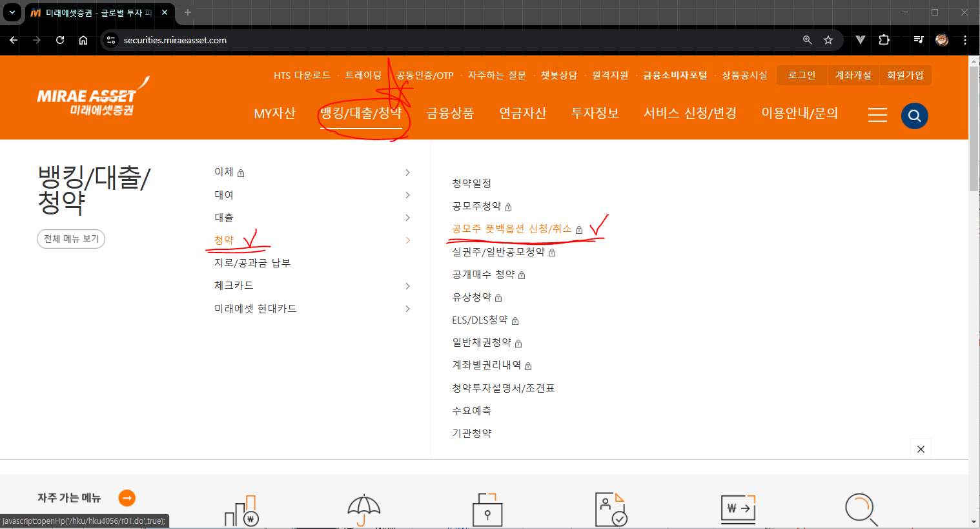The height and width of the screenshot is (529, 980).
Task: Open 공개매수 청약 link
Action: 484,275
